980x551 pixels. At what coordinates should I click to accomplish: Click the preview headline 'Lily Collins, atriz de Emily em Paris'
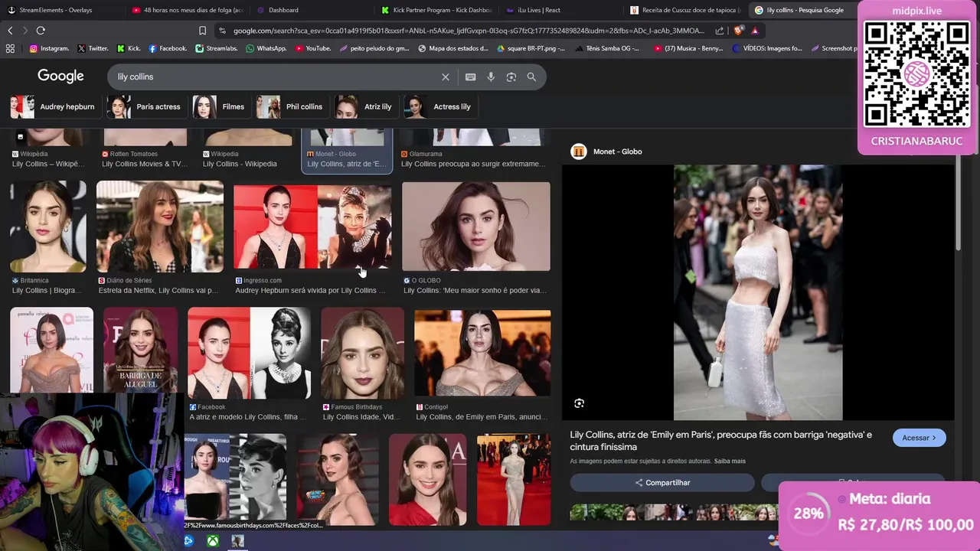coord(720,441)
